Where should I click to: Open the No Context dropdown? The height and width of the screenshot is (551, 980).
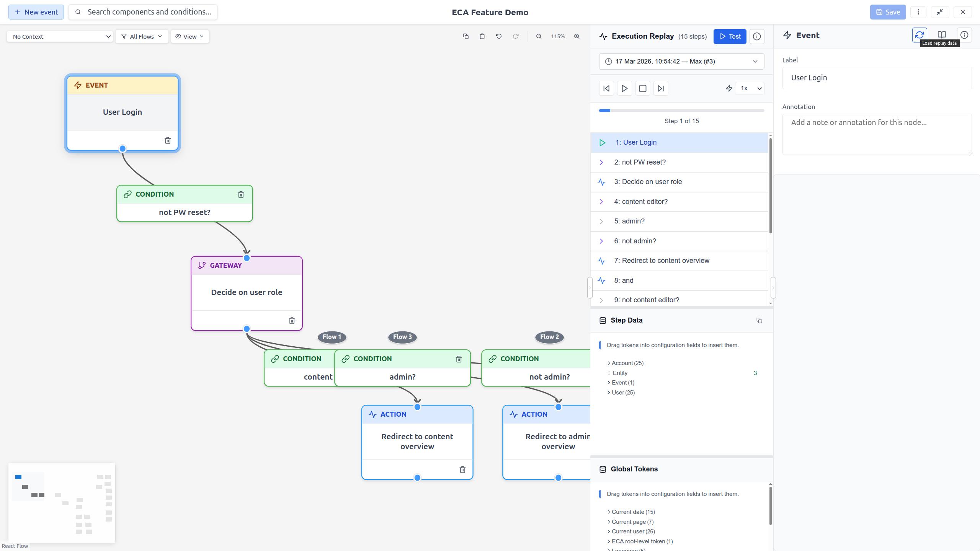click(x=60, y=36)
